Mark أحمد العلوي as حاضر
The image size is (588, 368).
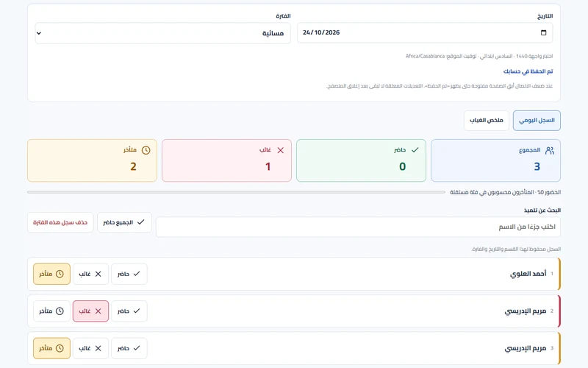point(129,274)
